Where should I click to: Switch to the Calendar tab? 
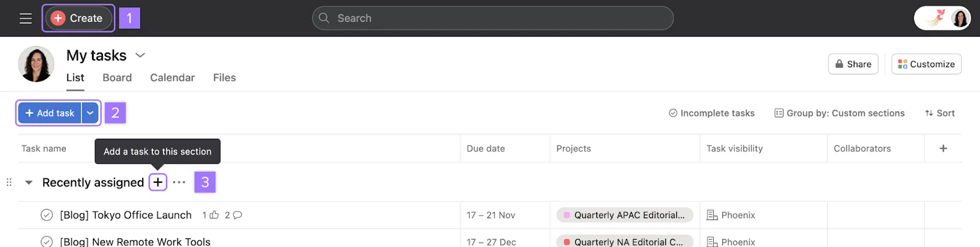coord(172,78)
